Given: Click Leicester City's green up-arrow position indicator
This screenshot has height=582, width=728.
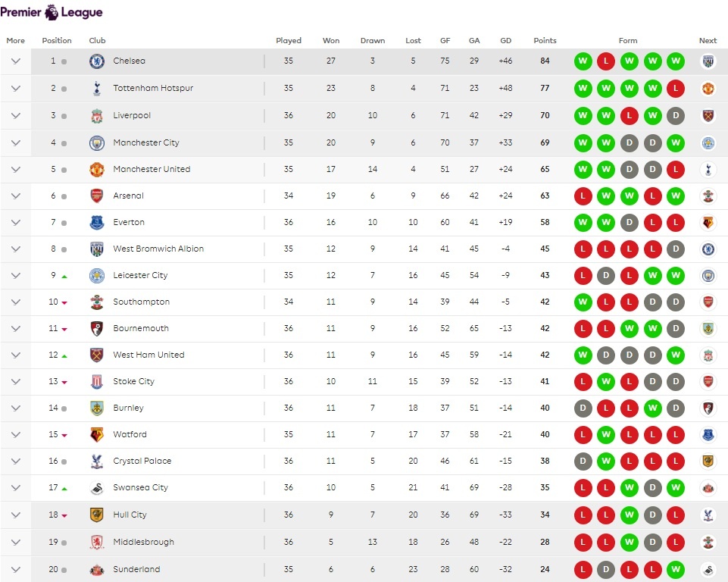Looking at the screenshot, I should (64, 276).
